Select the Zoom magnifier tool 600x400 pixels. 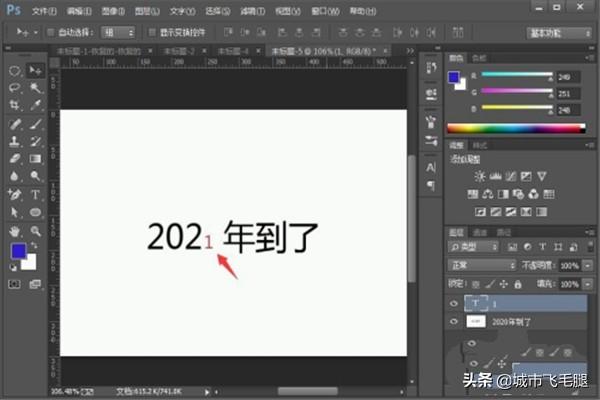(x=35, y=229)
